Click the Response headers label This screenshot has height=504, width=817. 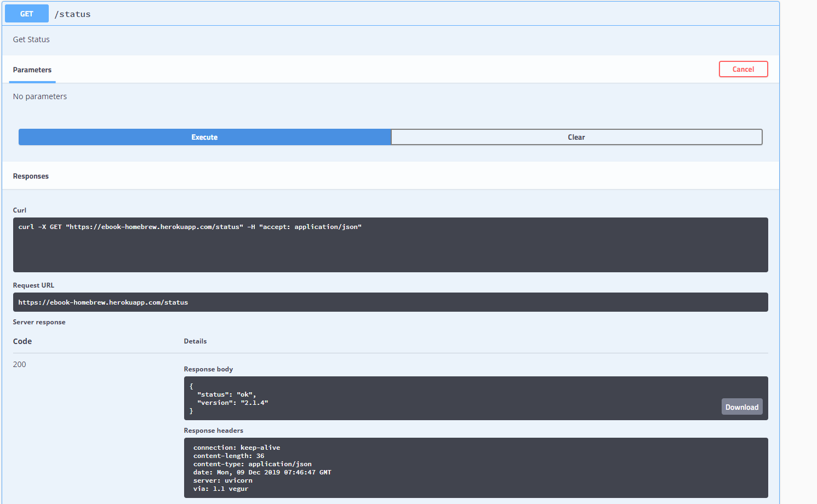(x=213, y=431)
